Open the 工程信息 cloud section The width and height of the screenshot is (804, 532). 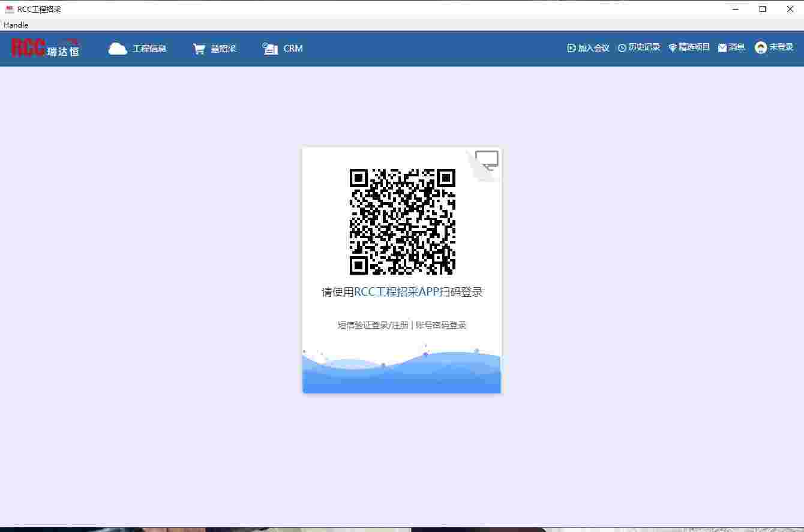click(x=138, y=48)
